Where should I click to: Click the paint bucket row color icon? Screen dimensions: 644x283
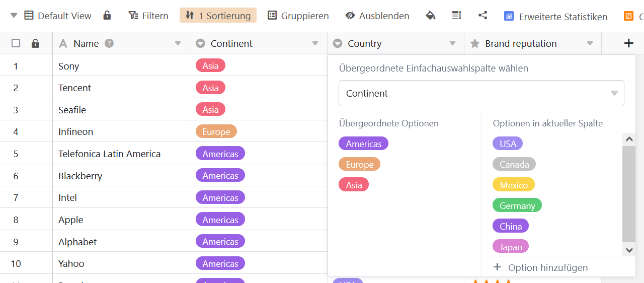coord(430,16)
